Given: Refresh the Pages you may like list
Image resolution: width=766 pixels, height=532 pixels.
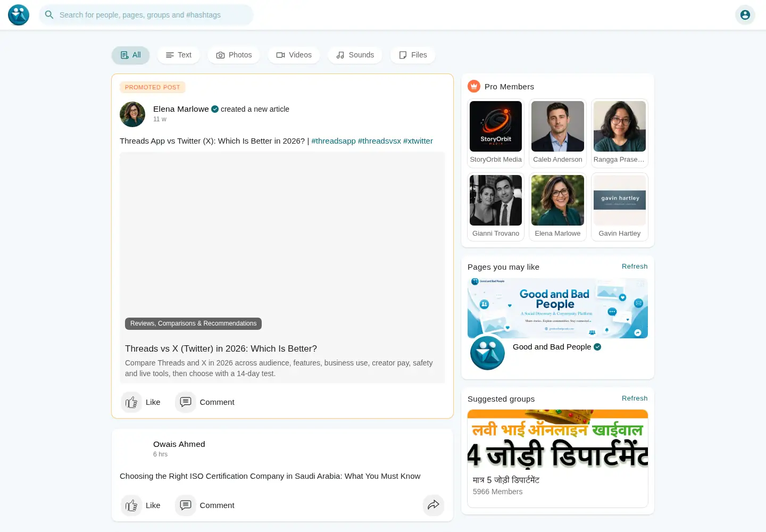Looking at the screenshot, I should click(x=635, y=267).
